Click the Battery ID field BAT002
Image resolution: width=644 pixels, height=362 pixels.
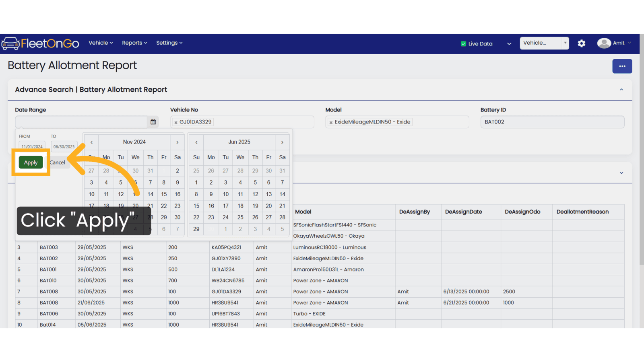click(x=552, y=122)
